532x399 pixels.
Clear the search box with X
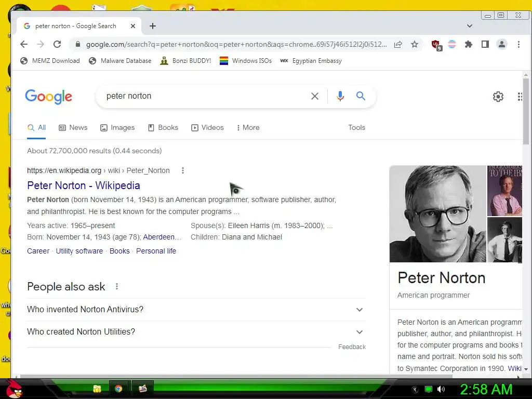point(315,96)
